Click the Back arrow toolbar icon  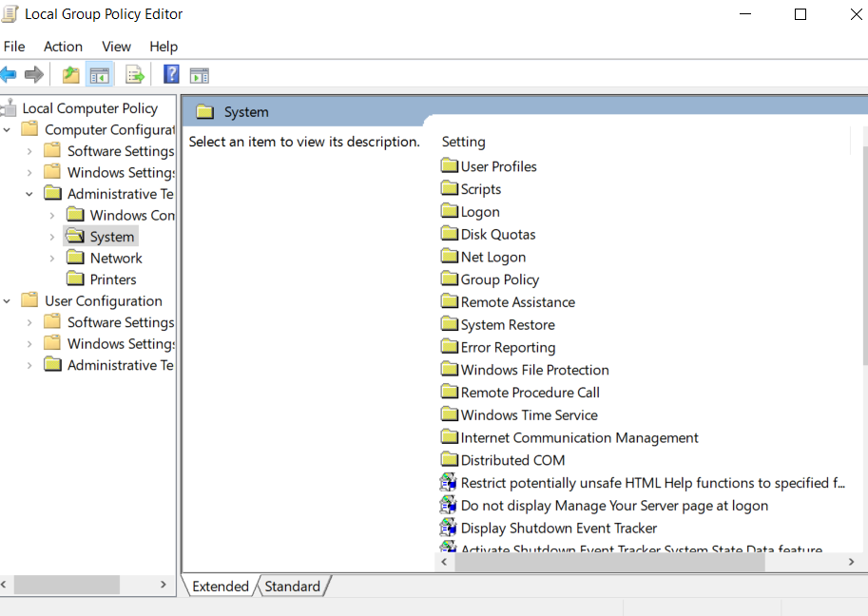coord(9,74)
